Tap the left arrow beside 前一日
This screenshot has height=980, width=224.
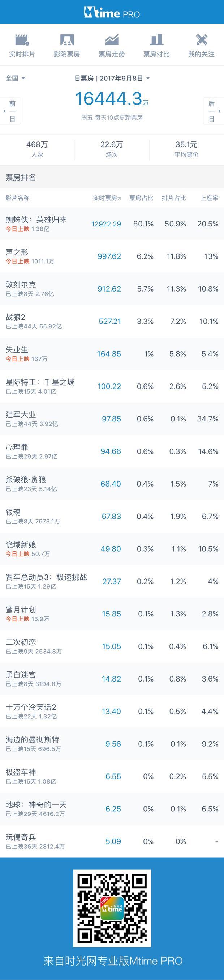coord(4,111)
